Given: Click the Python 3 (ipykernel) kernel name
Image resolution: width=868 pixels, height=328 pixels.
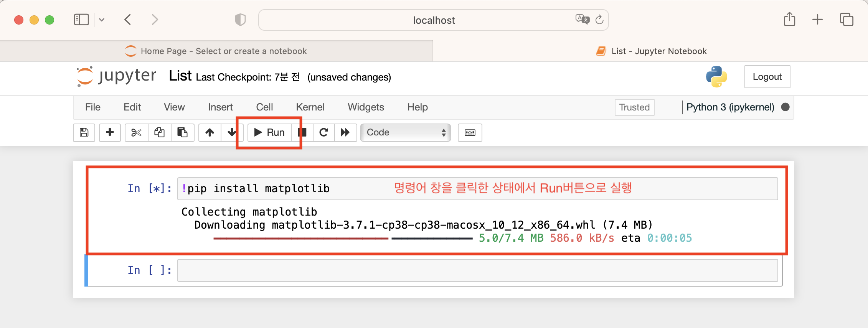Looking at the screenshot, I should 730,107.
